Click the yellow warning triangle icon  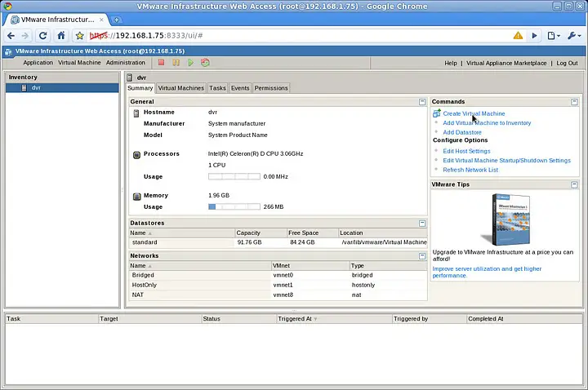[x=518, y=36]
